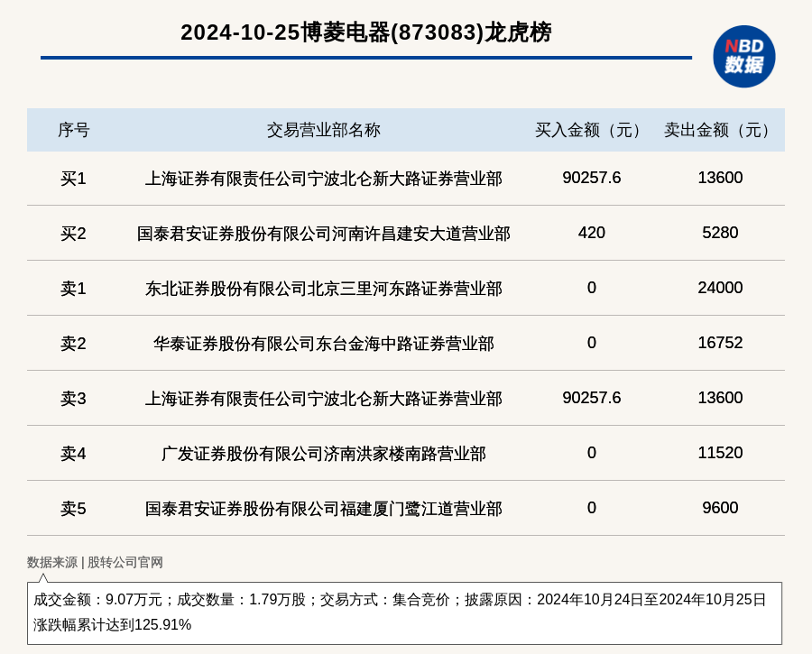
Task: Click 成交金额：9.07万元 in the note
Action: (x=97, y=600)
